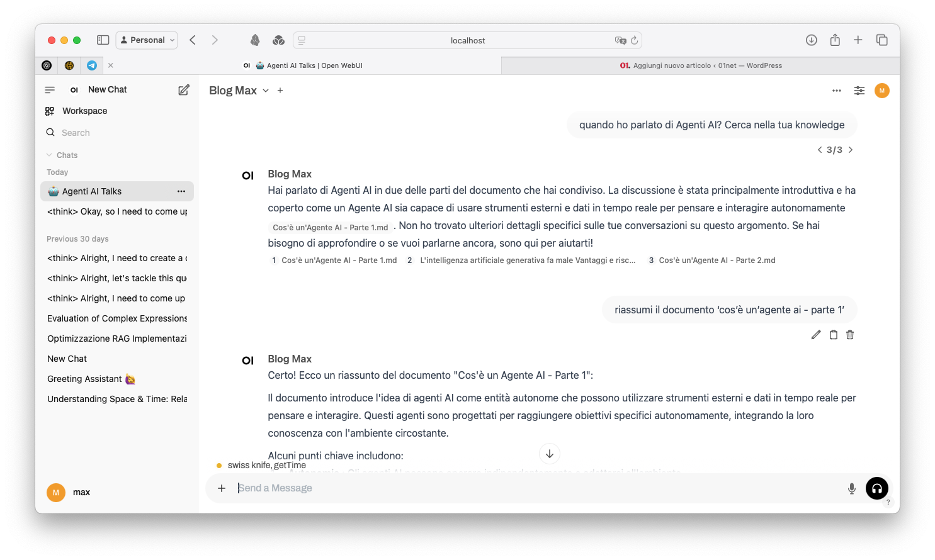This screenshot has width=935, height=560.
Task: Copy the 'riassumi il documento' message
Action: [834, 335]
